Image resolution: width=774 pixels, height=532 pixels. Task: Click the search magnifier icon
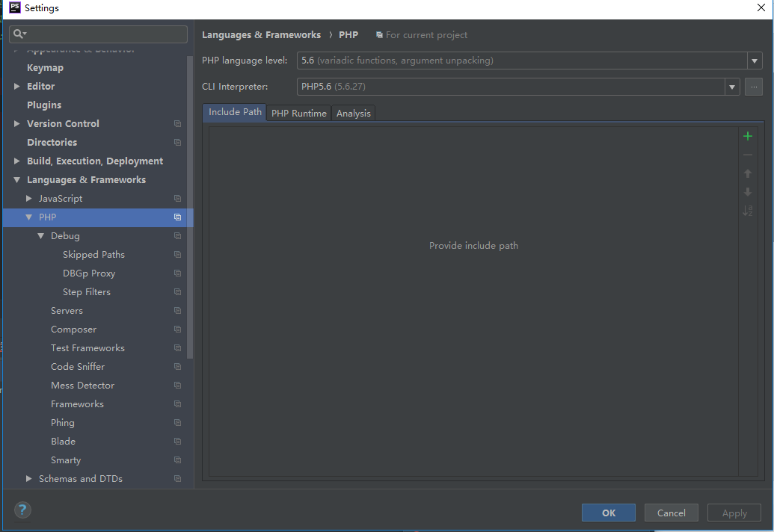tap(19, 34)
